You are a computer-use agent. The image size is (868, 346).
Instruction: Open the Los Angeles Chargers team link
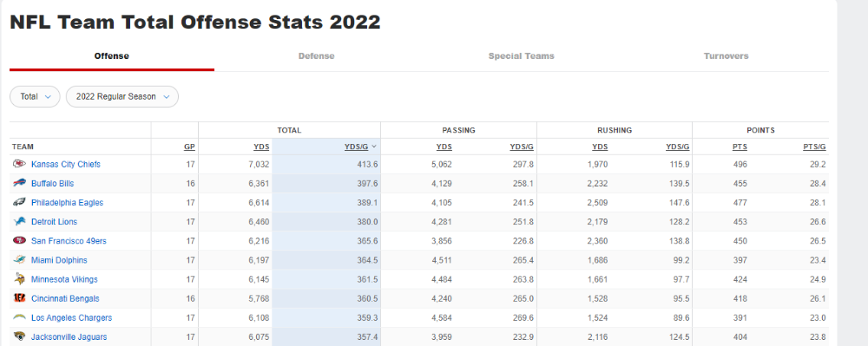pos(71,317)
